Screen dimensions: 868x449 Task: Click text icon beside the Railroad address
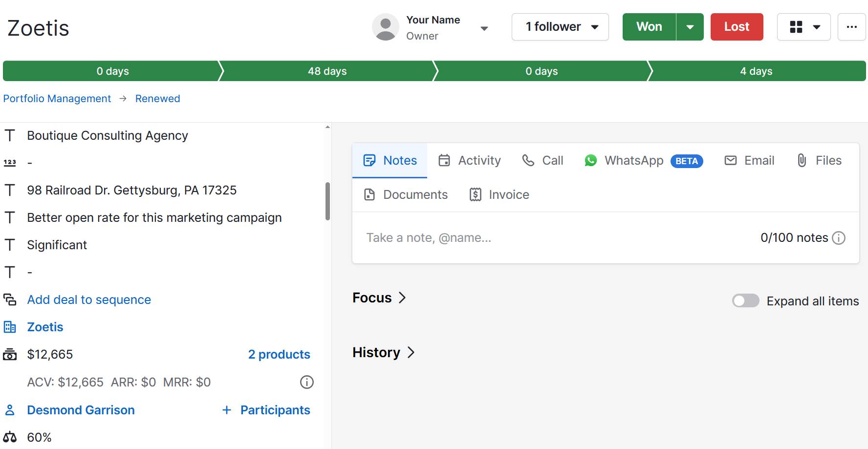pos(10,190)
